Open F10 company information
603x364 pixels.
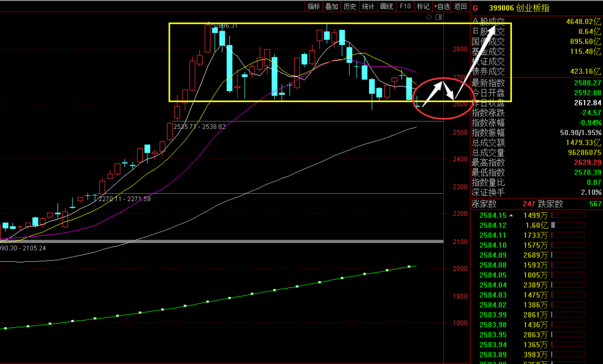405,6
